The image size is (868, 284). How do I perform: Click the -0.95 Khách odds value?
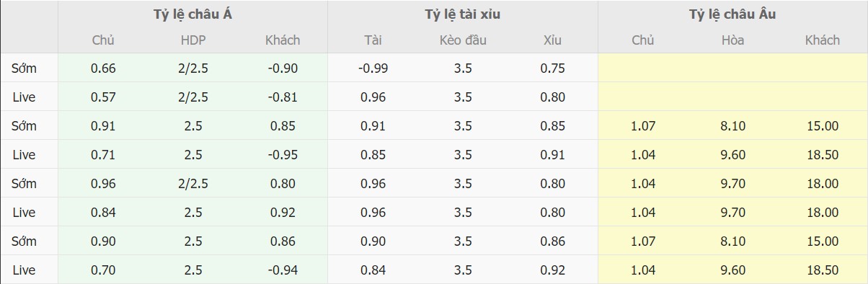click(283, 155)
